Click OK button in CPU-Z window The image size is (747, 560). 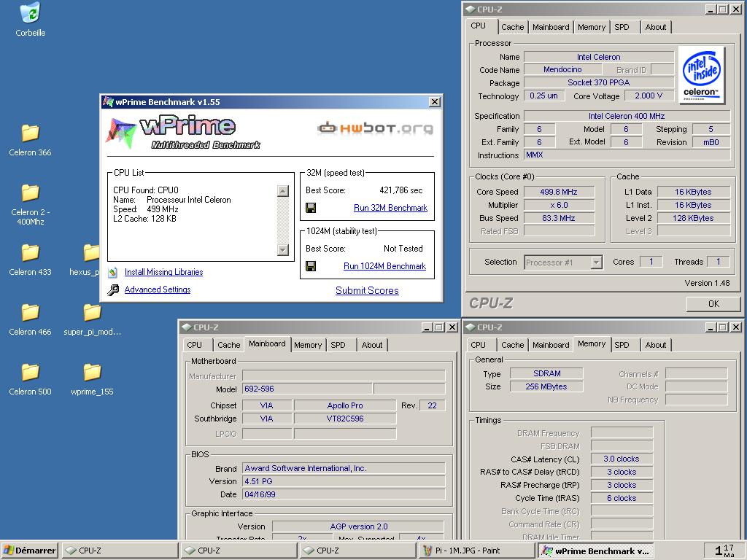[x=713, y=304]
